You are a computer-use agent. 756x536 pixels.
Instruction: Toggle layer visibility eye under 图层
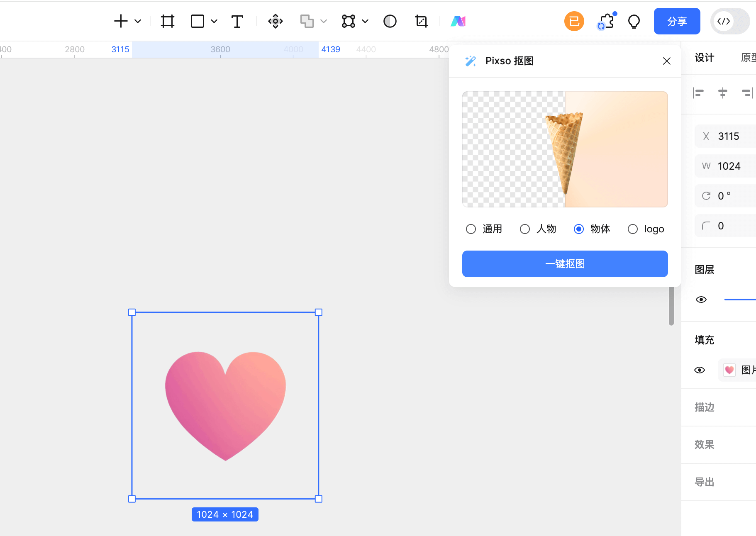[701, 300]
